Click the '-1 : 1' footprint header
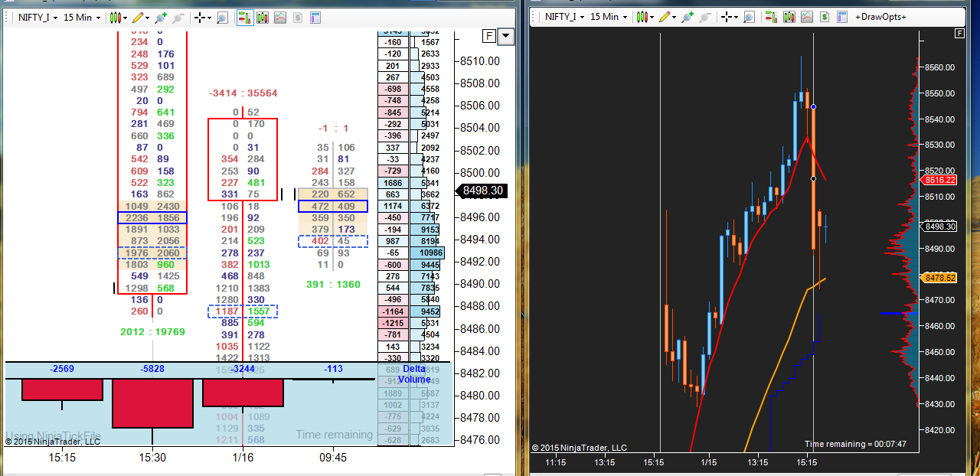Screen dimensions: 980x476 (333, 129)
